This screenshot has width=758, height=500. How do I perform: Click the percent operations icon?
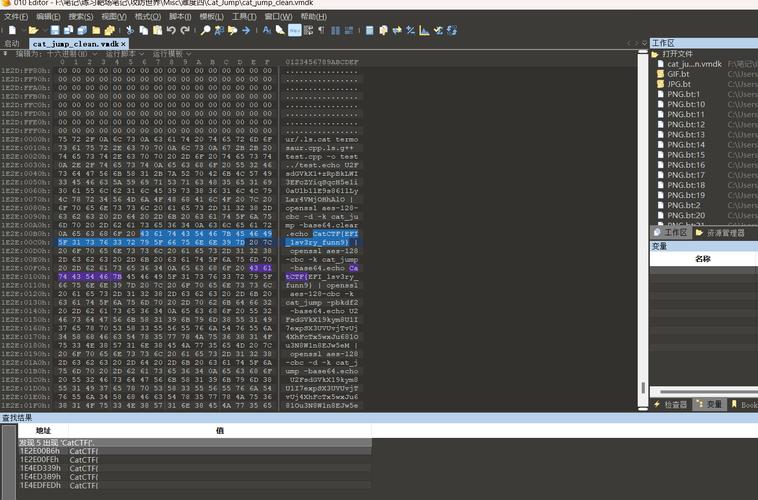coord(410,30)
